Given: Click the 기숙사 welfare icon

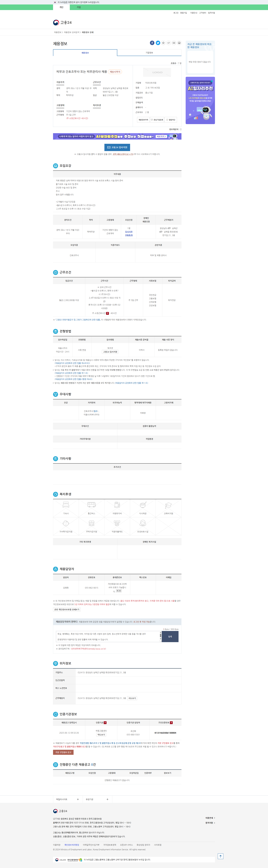Looking at the screenshot, I should point(66,505).
